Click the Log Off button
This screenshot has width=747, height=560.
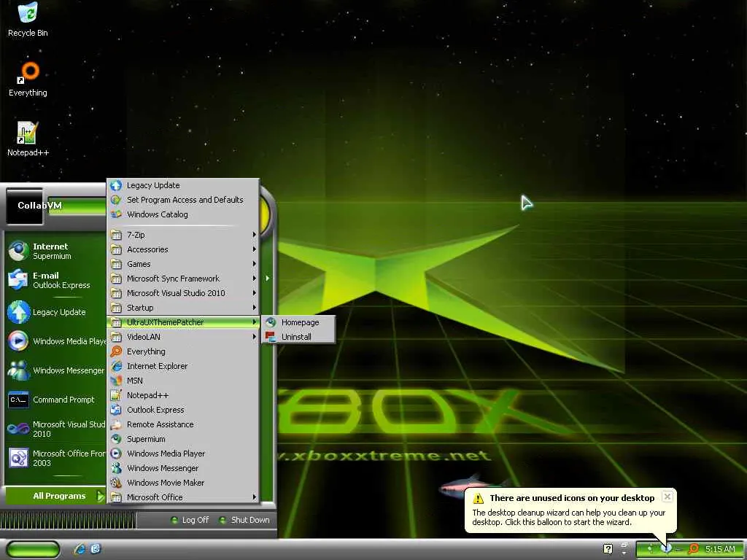190,520
